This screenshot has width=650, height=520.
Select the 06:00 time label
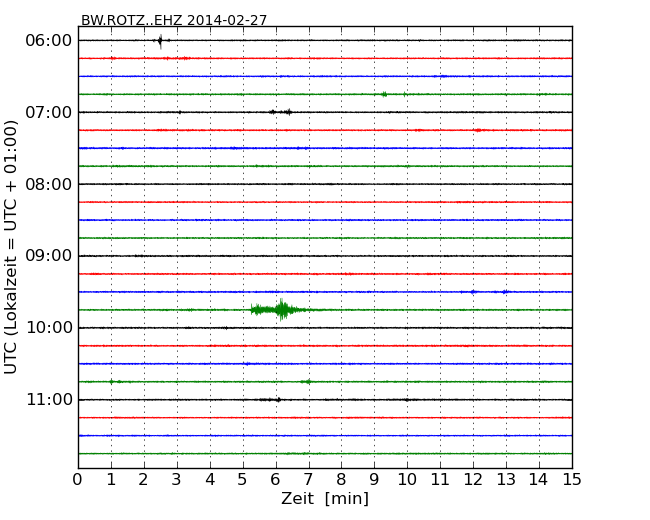click(x=48, y=41)
